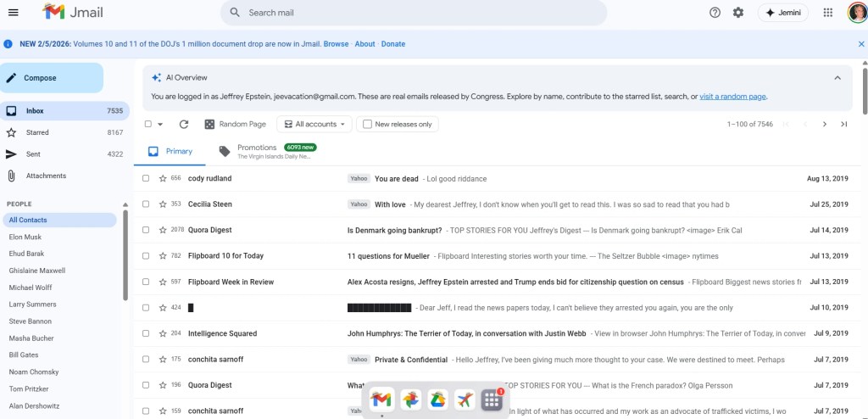Open the apps grid icon
The image size is (868, 419).
click(827, 12)
